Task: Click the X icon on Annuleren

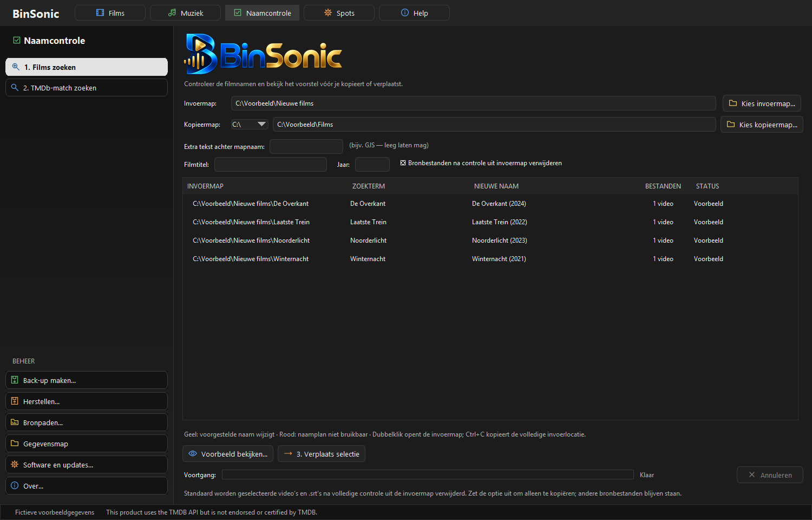Action: (752, 474)
